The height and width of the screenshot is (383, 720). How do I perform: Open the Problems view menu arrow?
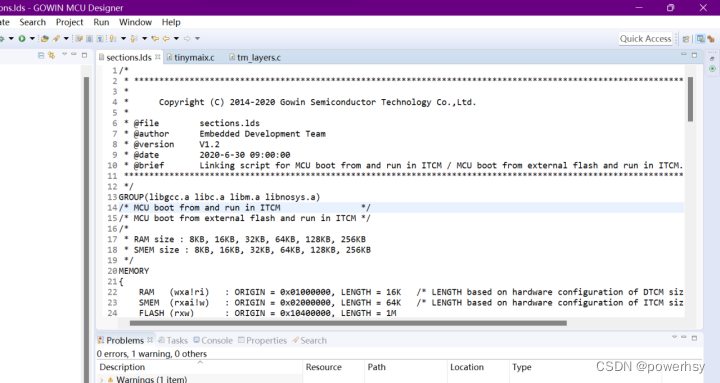674,338
